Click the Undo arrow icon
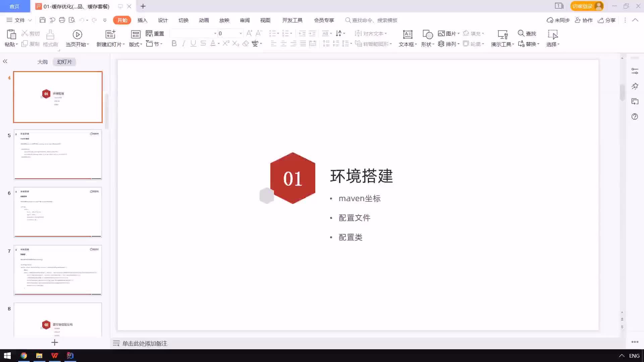 (x=82, y=20)
